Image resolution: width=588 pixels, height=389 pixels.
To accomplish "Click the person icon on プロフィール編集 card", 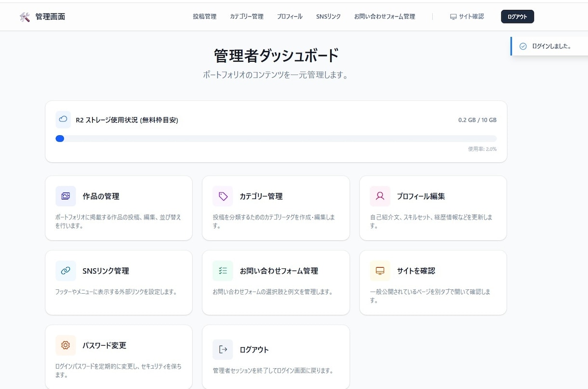I will (380, 196).
